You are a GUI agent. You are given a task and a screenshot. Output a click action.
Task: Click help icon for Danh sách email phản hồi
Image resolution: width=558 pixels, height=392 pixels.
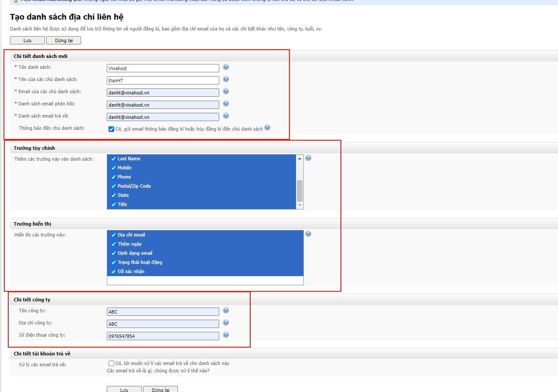point(226,104)
